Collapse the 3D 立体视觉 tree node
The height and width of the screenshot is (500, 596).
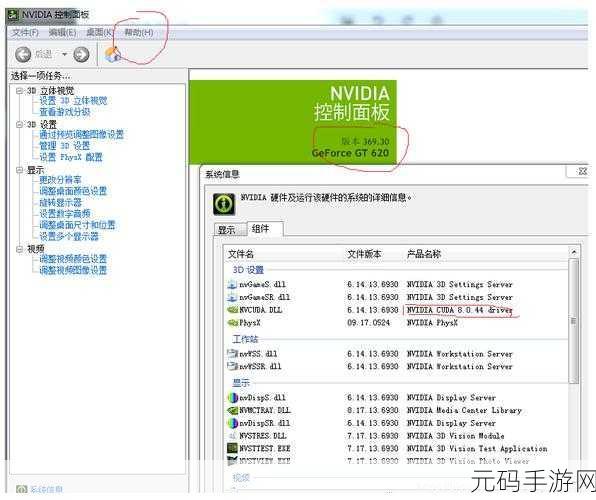point(19,91)
